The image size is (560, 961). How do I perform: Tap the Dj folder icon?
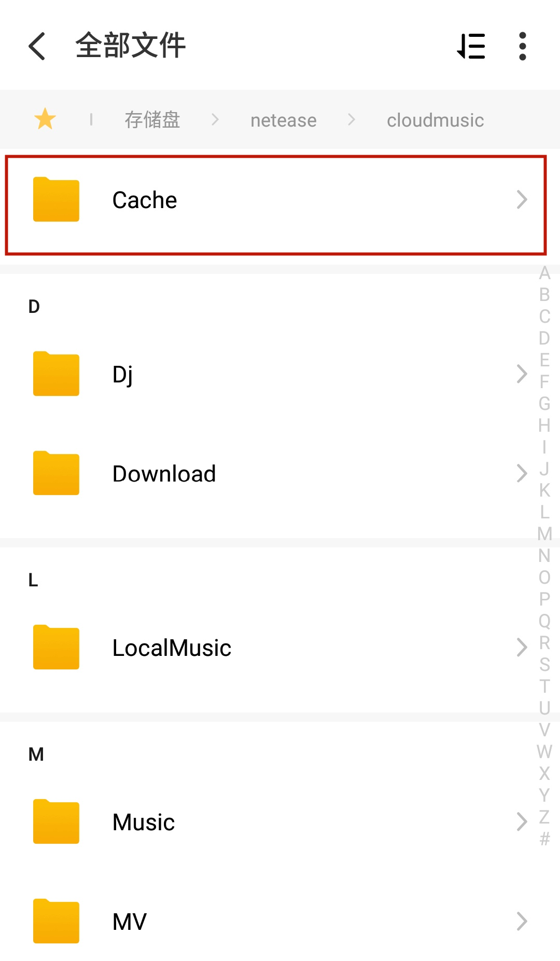point(56,374)
